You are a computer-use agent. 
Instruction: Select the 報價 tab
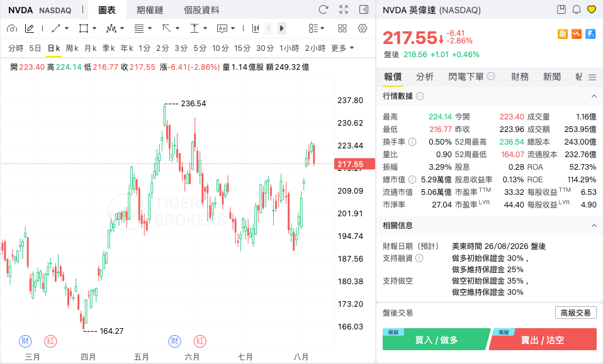tap(393, 77)
